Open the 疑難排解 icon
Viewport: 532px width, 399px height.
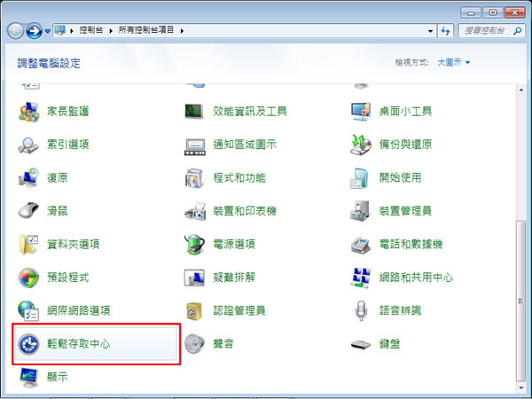pos(194,278)
